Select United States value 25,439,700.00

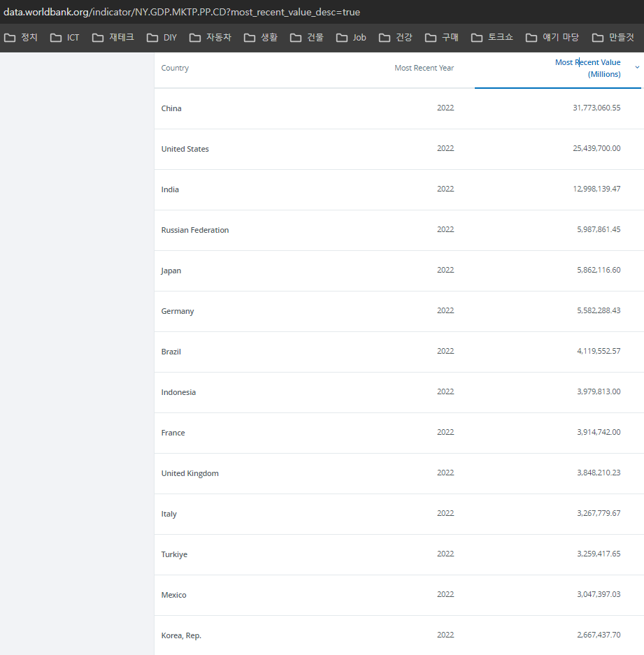tap(596, 148)
